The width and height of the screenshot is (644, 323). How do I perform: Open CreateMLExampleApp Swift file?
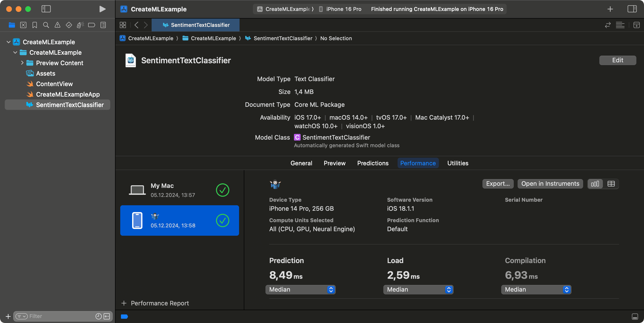(x=68, y=94)
